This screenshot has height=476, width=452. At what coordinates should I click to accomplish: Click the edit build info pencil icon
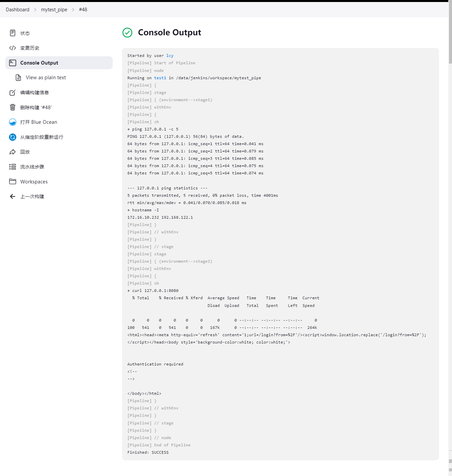[x=13, y=93]
